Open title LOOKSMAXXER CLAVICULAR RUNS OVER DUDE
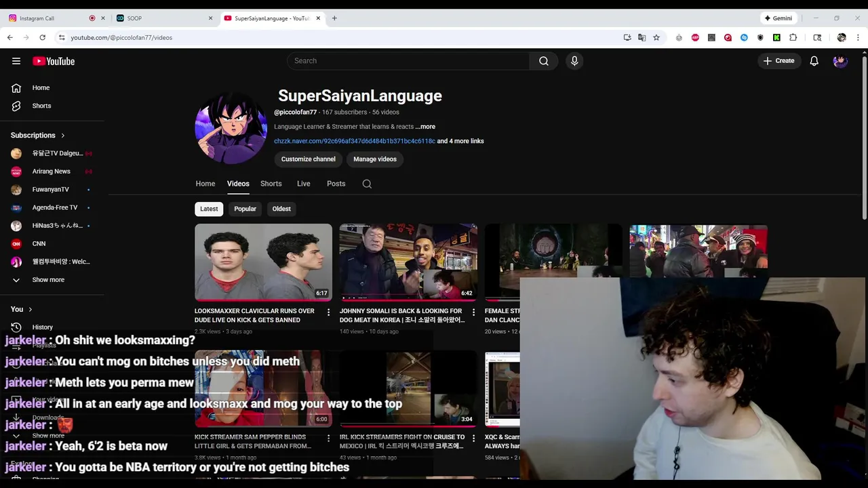Image resolution: width=868 pixels, height=488 pixels. coord(254,315)
